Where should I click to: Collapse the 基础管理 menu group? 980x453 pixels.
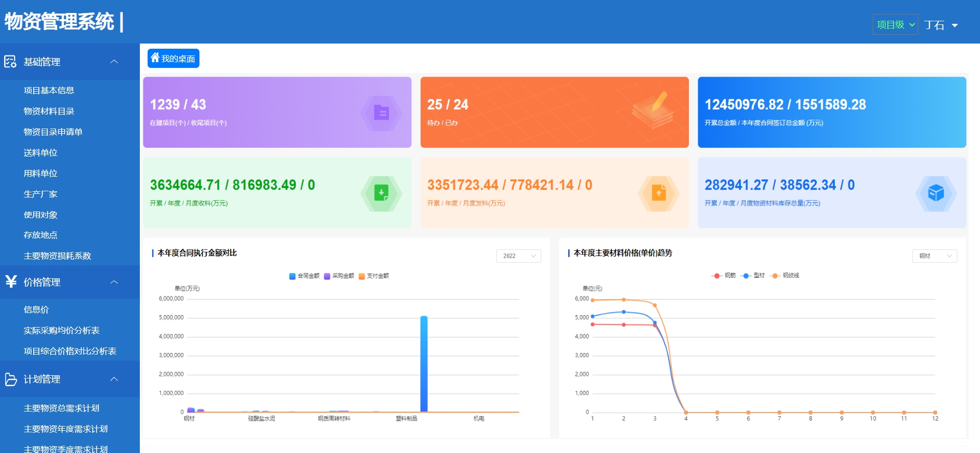[114, 62]
